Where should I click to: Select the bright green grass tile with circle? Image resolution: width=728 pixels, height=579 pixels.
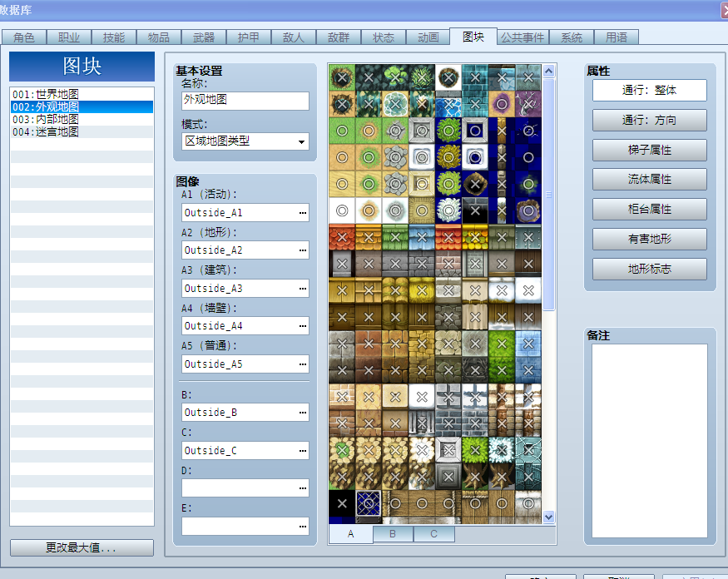coord(342,131)
